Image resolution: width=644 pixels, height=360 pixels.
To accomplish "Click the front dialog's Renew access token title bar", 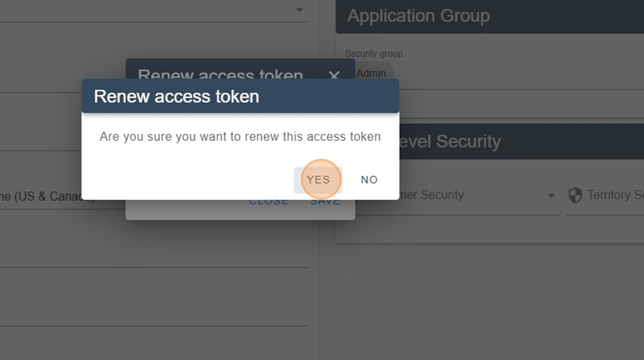I will click(240, 96).
